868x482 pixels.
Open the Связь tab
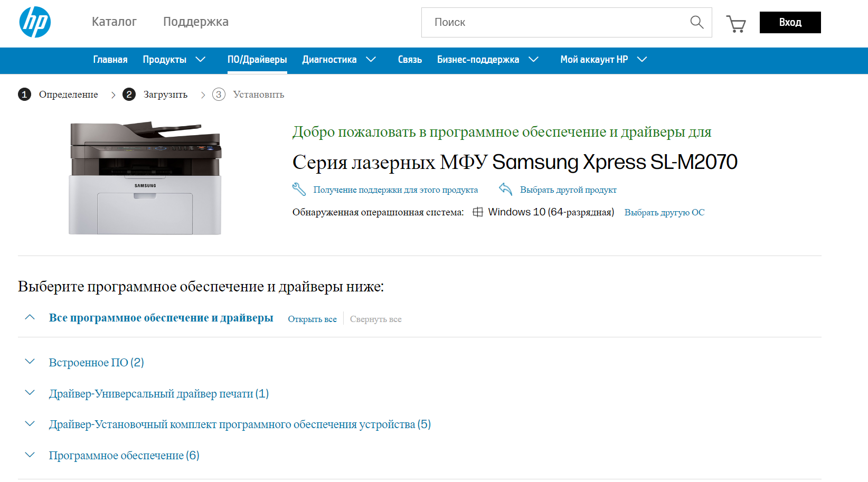tap(410, 60)
